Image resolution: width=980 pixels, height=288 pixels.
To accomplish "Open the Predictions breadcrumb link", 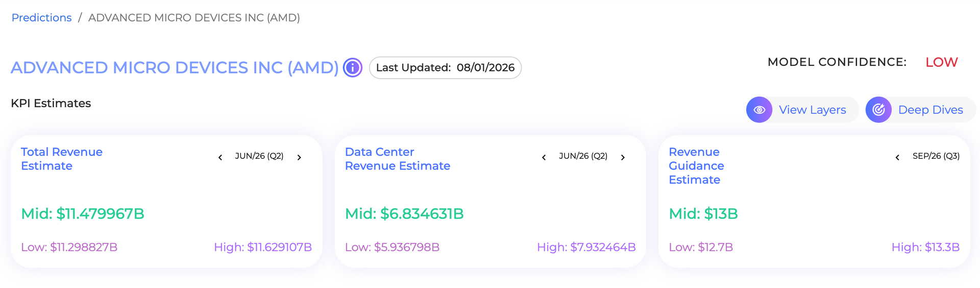I will (x=41, y=18).
